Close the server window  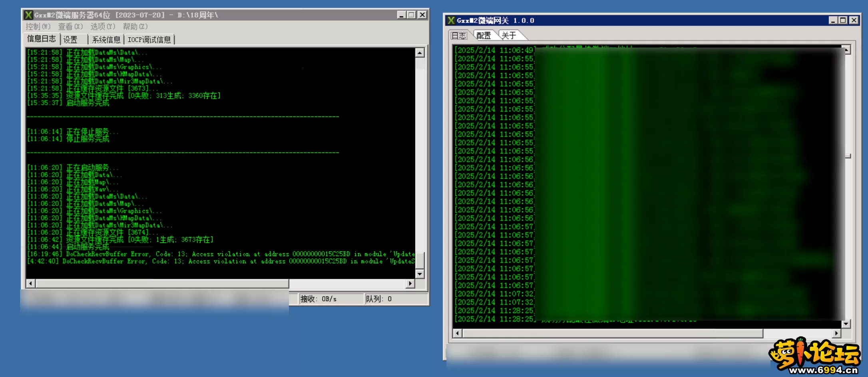pos(422,15)
